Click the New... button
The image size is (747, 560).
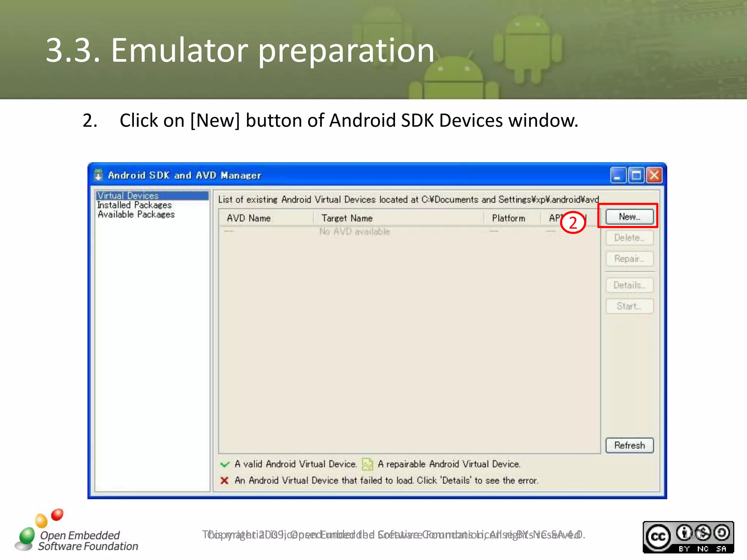629,217
